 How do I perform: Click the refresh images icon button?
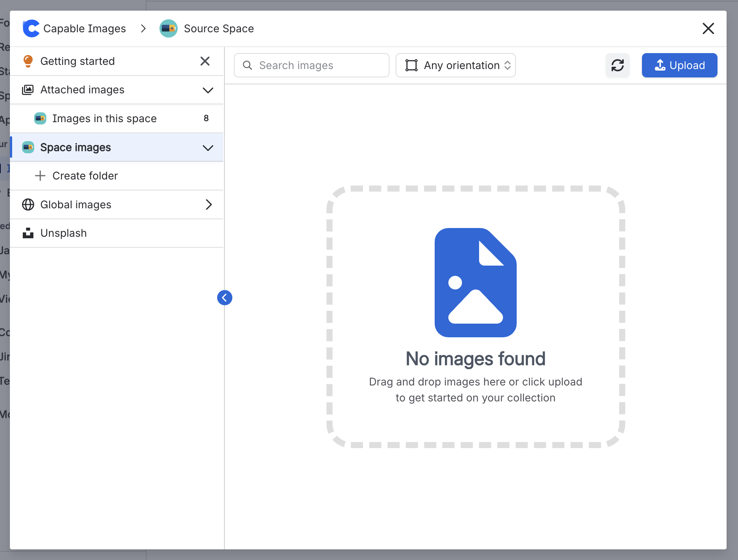(x=617, y=65)
